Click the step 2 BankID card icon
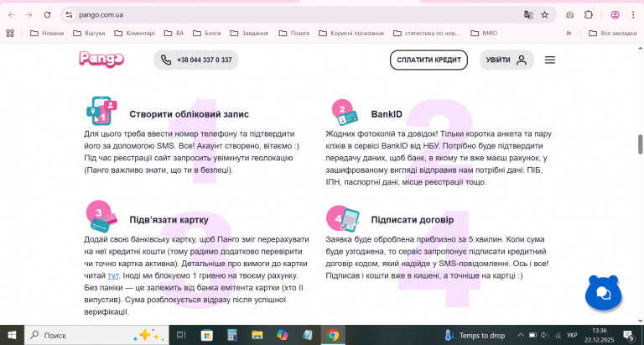Viewport: 644px width, 345px height. (x=345, y=112)
